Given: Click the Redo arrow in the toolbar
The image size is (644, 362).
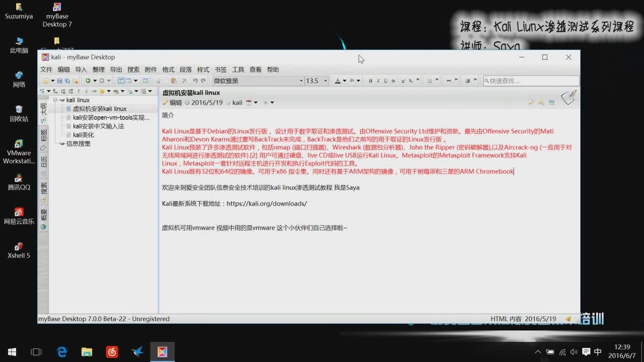Looking at the screenshot, I should click(203, 81).
